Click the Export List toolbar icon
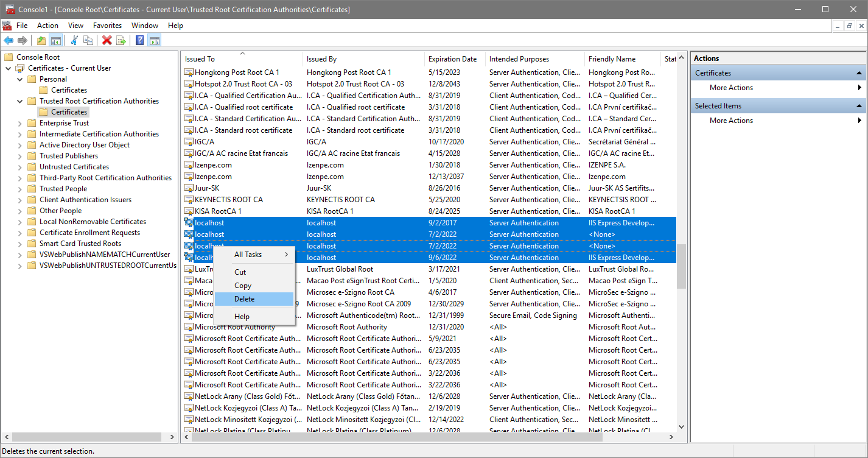868x458 pixels. [x=121, y=40]
